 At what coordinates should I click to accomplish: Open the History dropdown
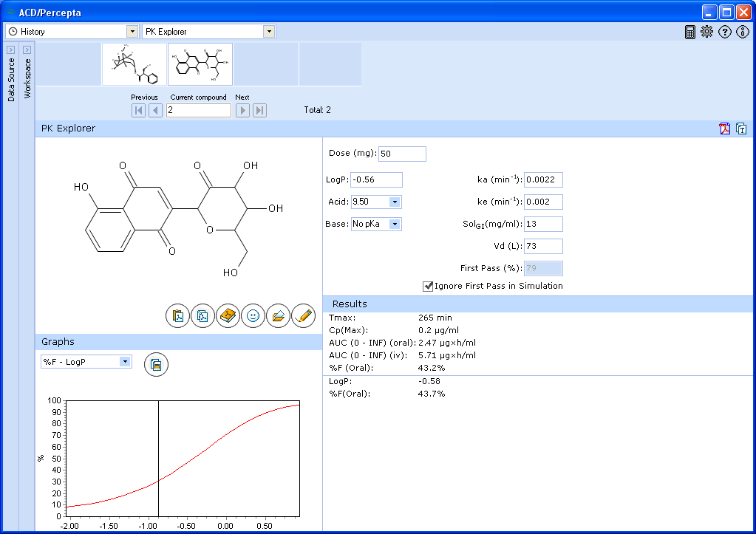pos(132,32)
